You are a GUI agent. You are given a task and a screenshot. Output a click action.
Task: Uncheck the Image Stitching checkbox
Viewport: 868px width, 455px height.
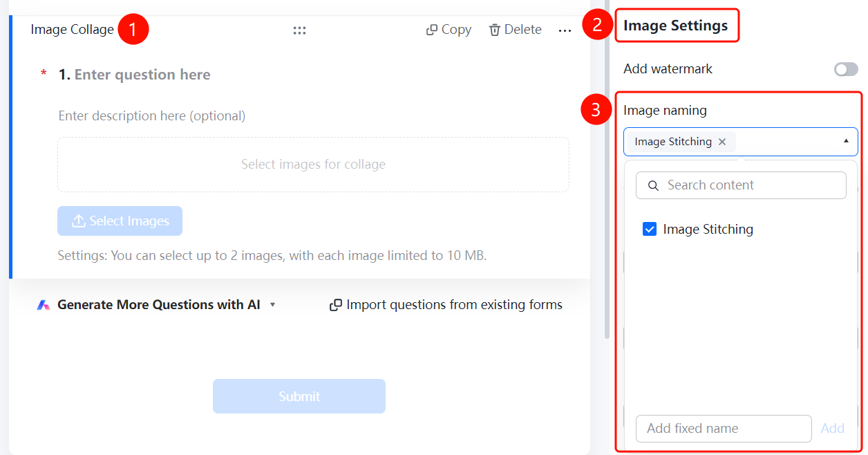coord(650,230)
